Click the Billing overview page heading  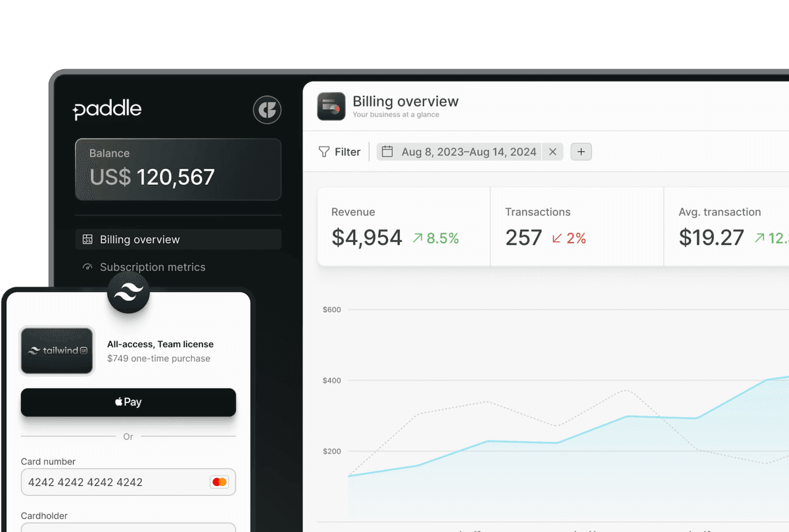point(406,101)
